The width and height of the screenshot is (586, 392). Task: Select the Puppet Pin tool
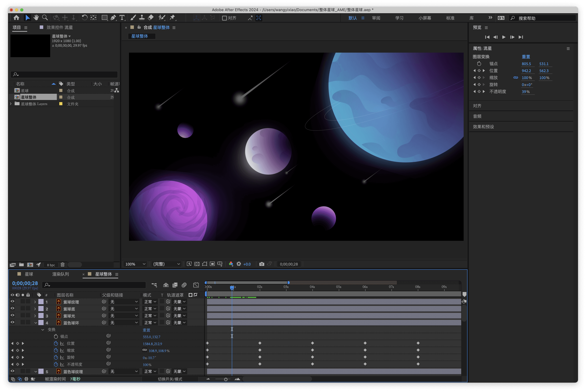[172, 18]
